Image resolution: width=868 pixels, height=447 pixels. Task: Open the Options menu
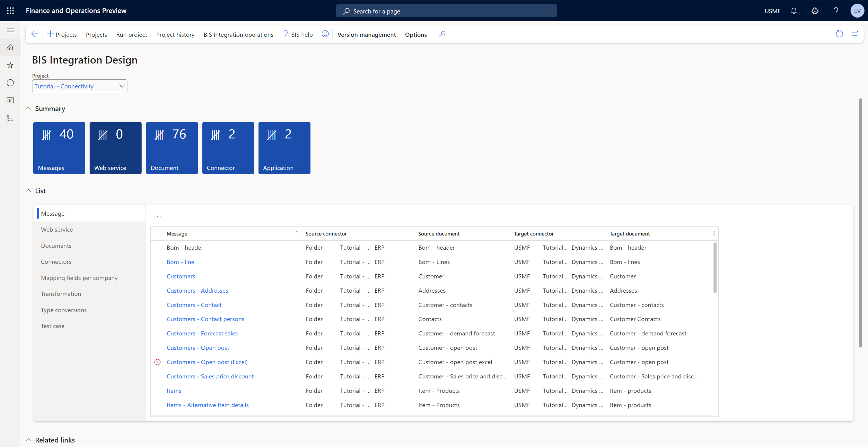415,34
